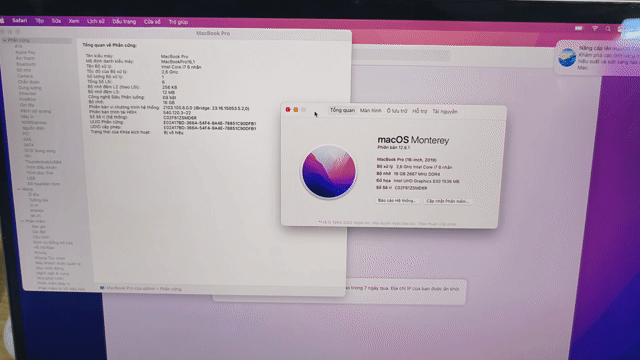Switch to the Hỗ trợ tab
640x360 pixels.
tap(420, 111)
